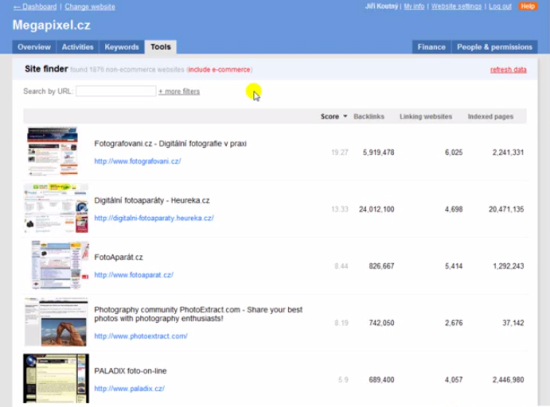This screenshot has height=407, width=550.
Task: Click backlinks value 24,012,100
Action: pyautogui.click(x=377, y=209)
